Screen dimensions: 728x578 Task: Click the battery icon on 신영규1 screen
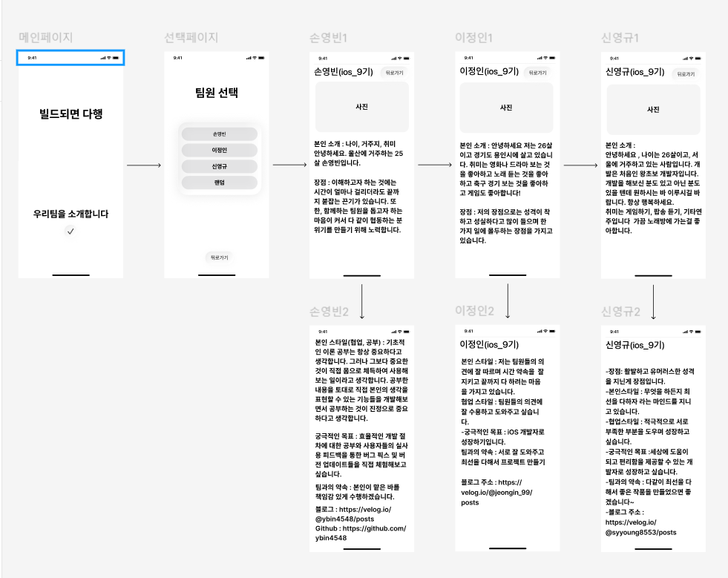click(x=698, y=58)
